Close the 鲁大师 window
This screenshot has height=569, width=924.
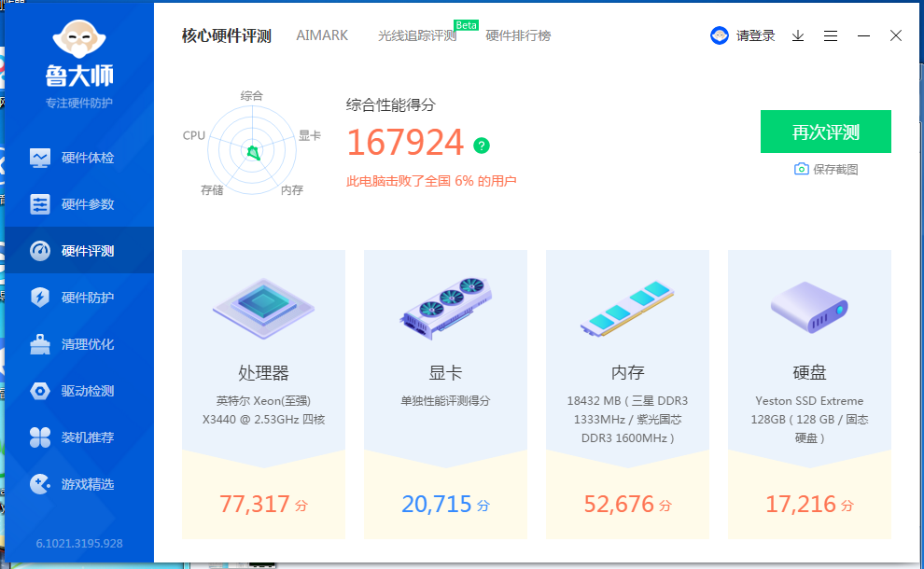coord(896,36)
